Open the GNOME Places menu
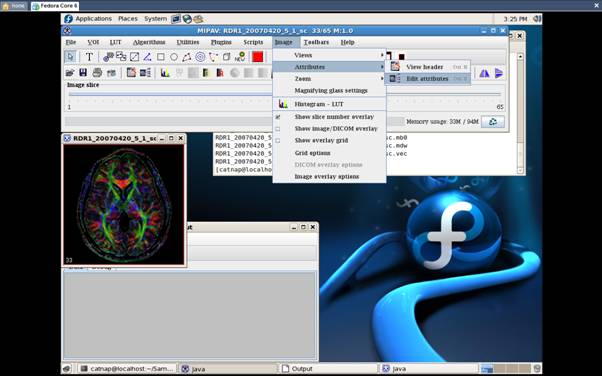The image size is (602, 376). [x=128, y=18]
